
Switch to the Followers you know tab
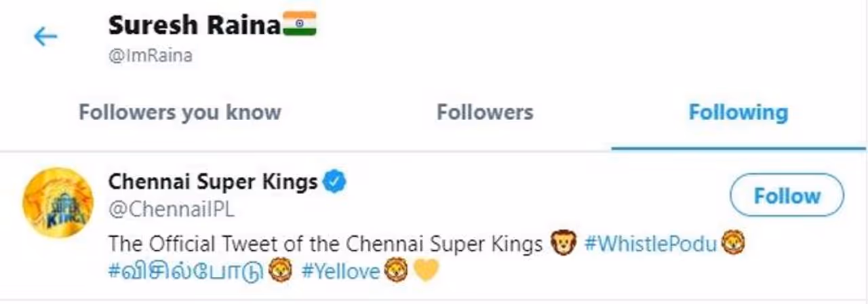[x=180, y=112]
